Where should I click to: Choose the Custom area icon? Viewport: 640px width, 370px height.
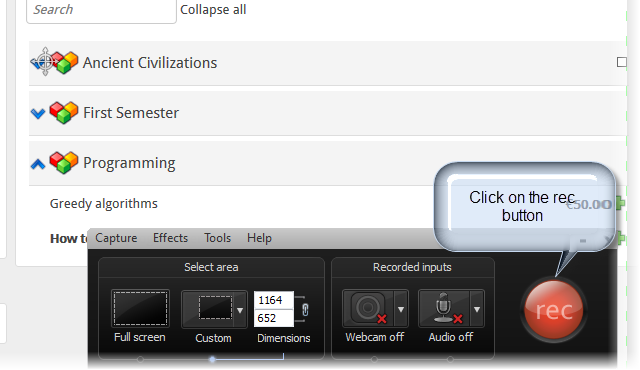click(x=208, y=309)
